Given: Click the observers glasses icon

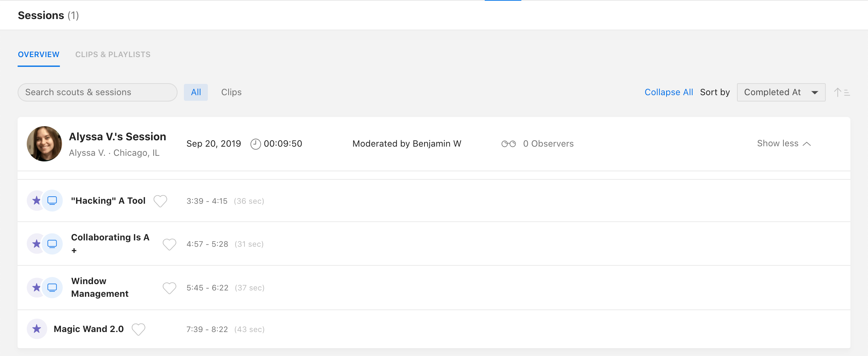Looking at the screenshot, I should pyautogui.click(x=509, y=144).
